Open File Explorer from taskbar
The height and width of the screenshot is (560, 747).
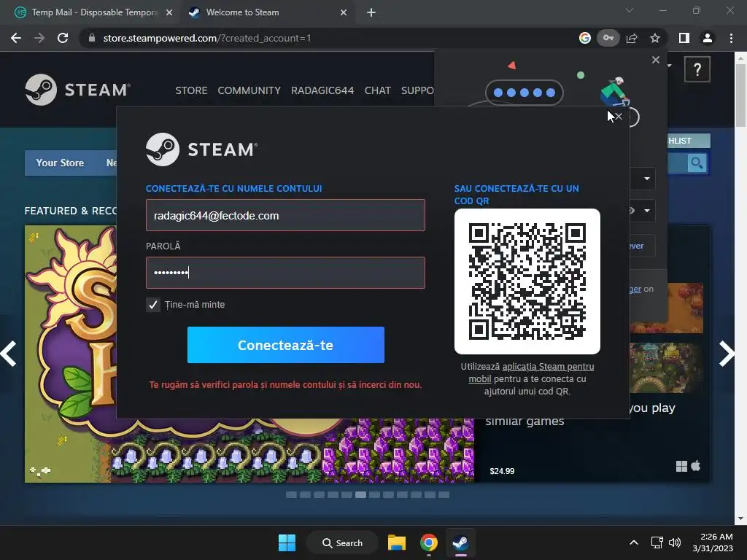point(396,542)
